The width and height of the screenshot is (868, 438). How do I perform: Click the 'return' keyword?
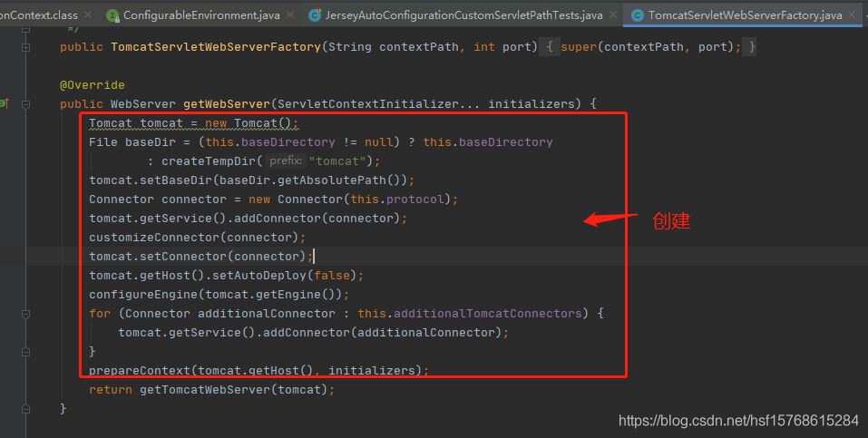pyautogui.click(x=111, y=389)
